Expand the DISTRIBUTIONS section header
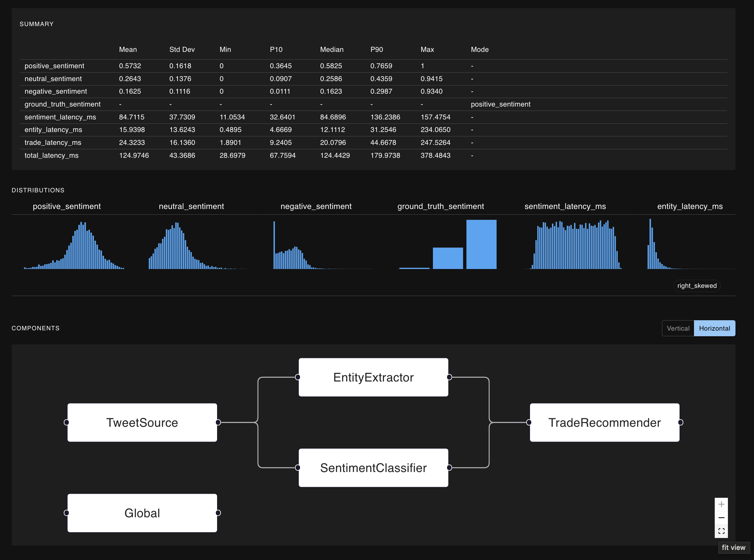 [38, 190]
